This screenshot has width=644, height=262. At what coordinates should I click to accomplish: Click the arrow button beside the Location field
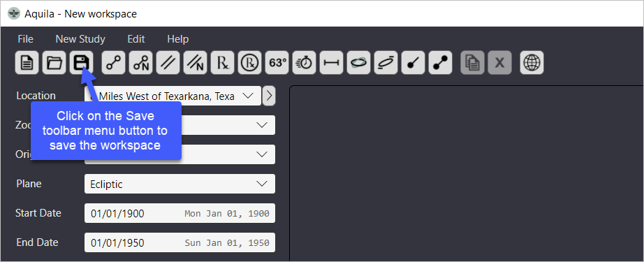tap(269, 96)
